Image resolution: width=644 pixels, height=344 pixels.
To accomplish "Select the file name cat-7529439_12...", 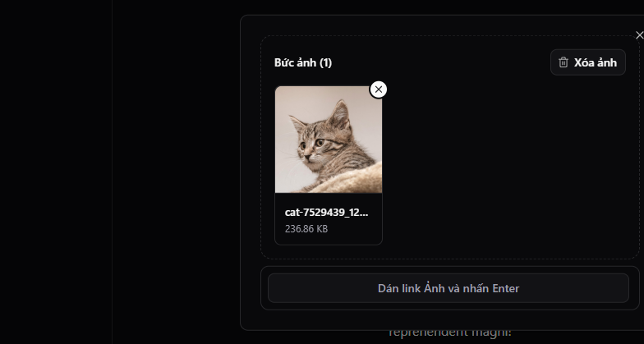I will 327,212.
